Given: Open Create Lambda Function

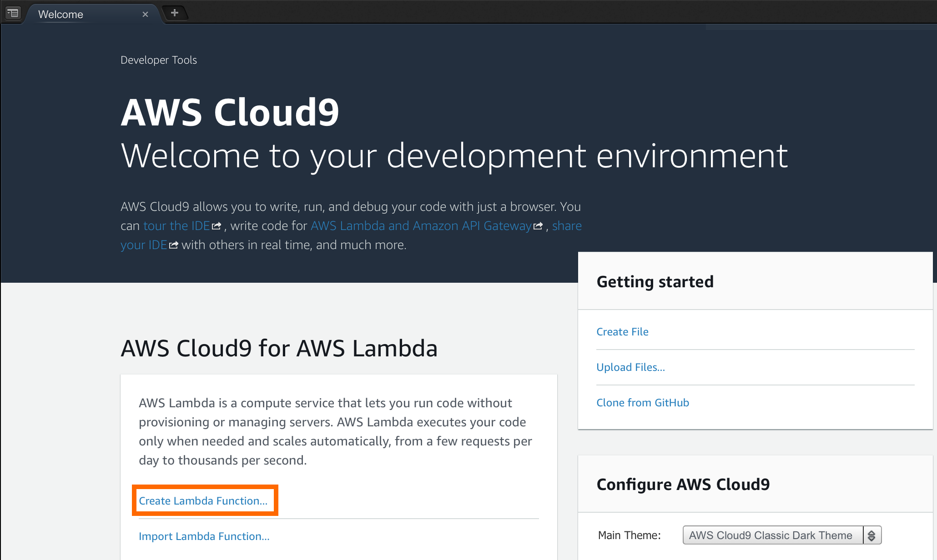Looking at the screenshot, I should (203, 500).
